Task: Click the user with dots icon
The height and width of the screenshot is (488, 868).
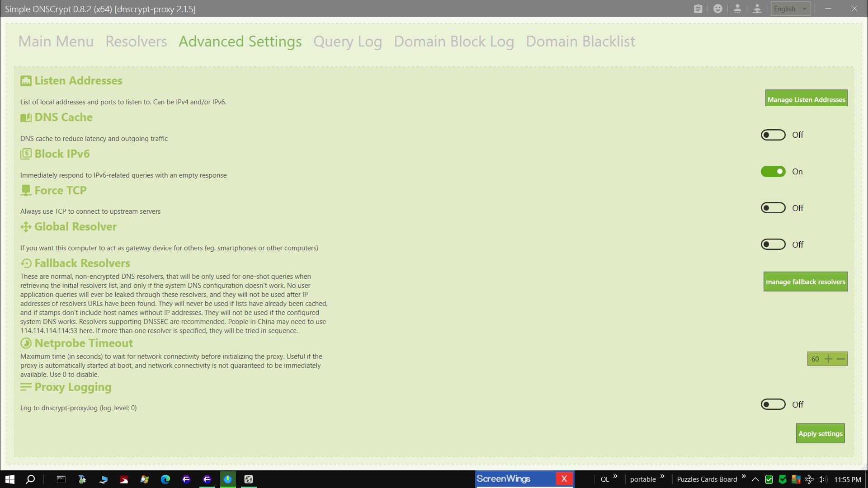Action: coord(737,9)
